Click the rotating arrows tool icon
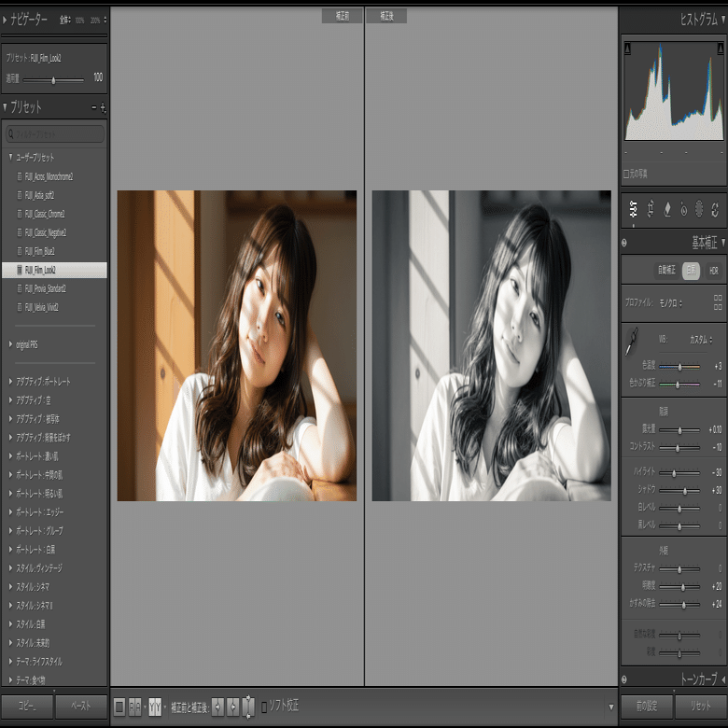The image size is (728, 728). [x=715, y=209]
